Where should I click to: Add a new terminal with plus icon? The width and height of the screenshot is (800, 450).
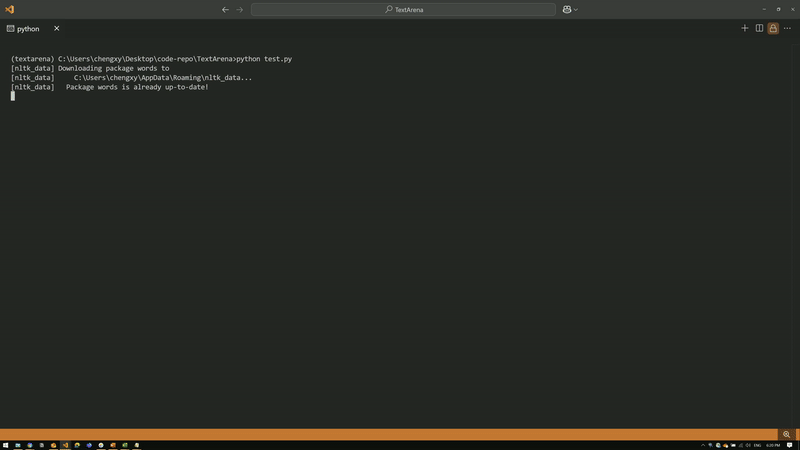[x=744, y=28]
